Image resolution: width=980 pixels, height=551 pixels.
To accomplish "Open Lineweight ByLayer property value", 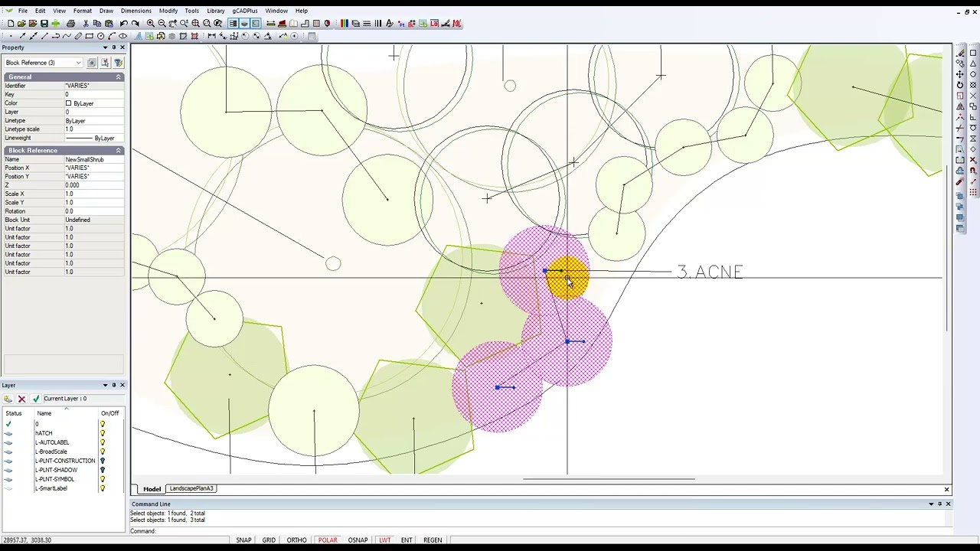I will tap(93, 139).
